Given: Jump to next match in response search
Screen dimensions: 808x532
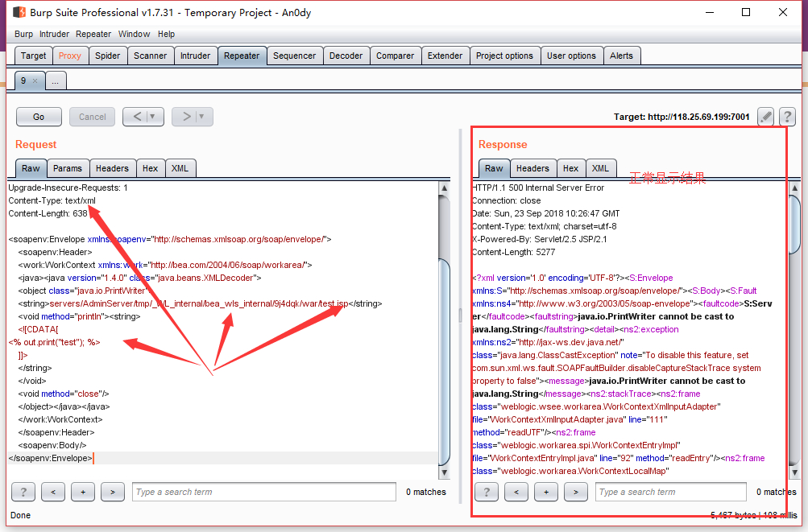Looking at the screenshot, I should coord(576,493).
